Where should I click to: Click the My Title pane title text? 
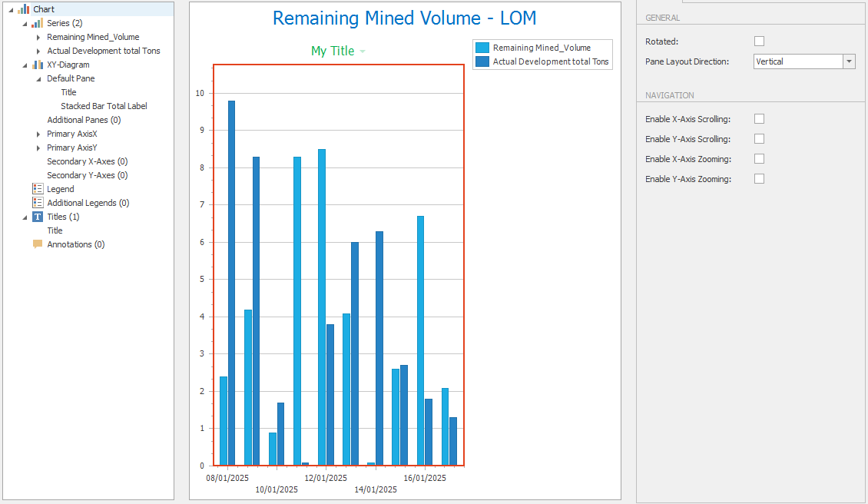333,51
